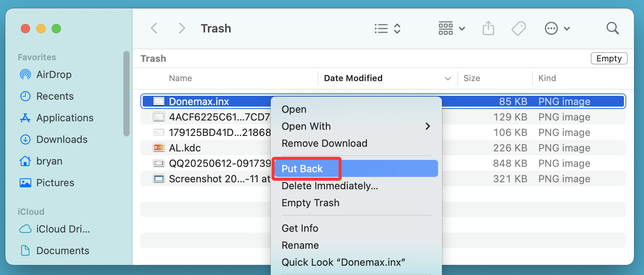Sort by the Name column header
The width and height of the screenshot is (644, 275).
[x=180, y=78]
